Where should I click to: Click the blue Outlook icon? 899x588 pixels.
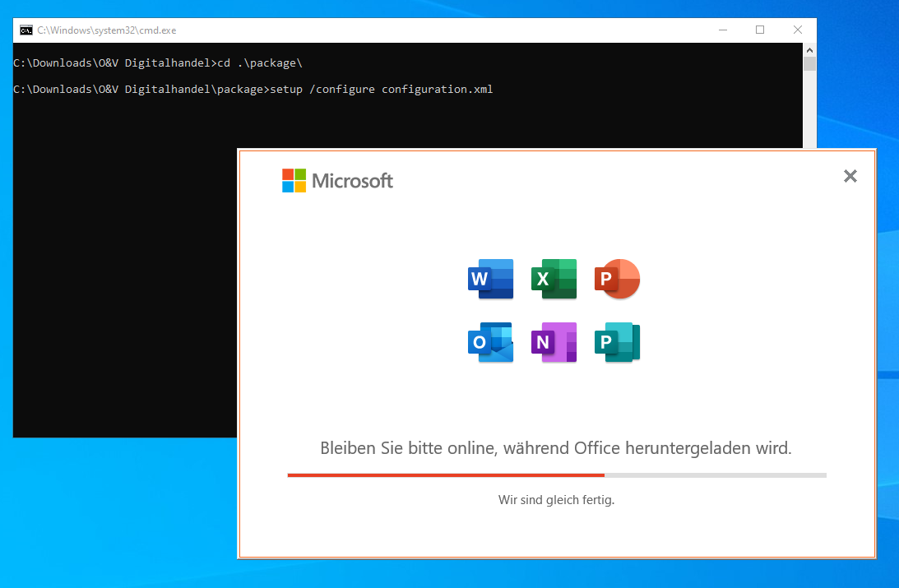tap(490, 342)
